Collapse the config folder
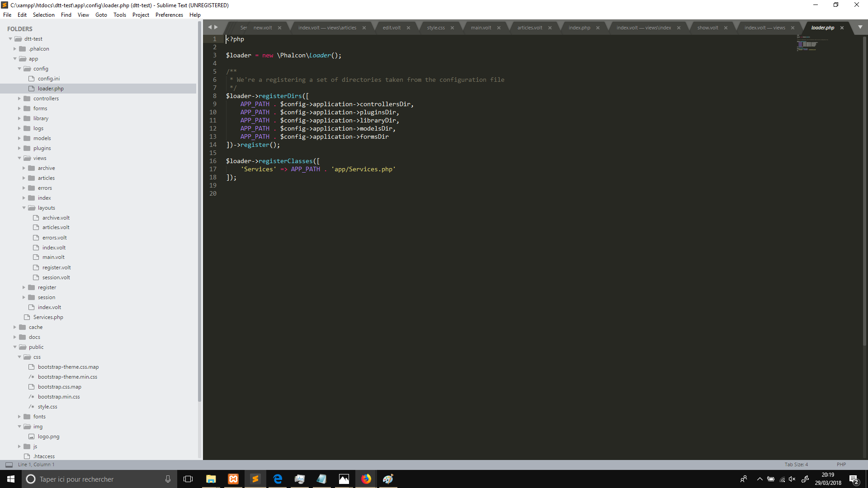This screenshot has width=868, height=488. click(19, 69)
